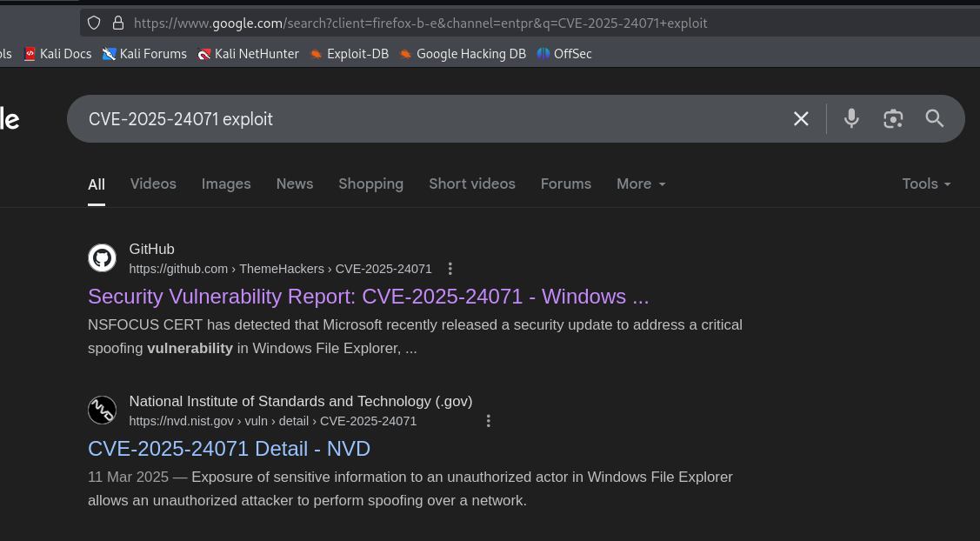Viewport: 980px width, 541px height.
Task: Open the Kali NetHunter bookmark
Action: click(x=248, y=54)
